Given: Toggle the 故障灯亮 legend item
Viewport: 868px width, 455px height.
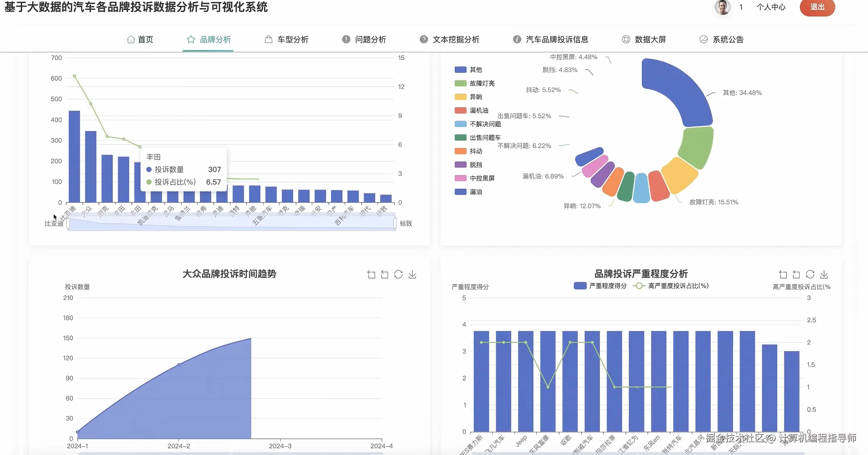Looking at the screenshot, I should click(x=475, y=83).
